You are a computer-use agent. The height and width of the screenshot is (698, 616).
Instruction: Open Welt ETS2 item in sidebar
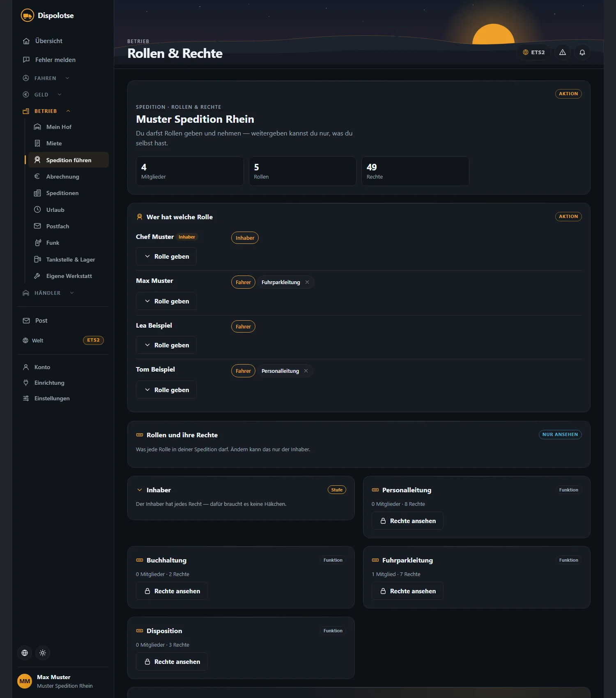point(63,340)
